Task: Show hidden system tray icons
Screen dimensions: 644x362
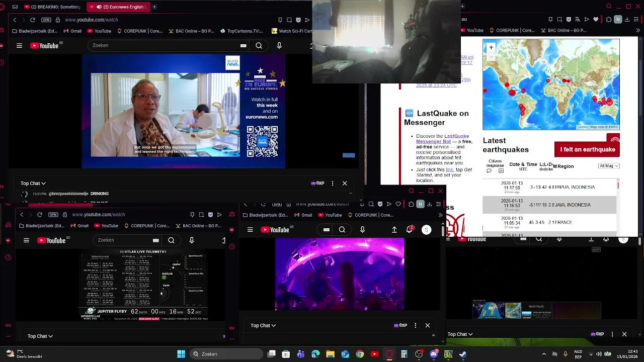Action: click(x=544, y=354)
